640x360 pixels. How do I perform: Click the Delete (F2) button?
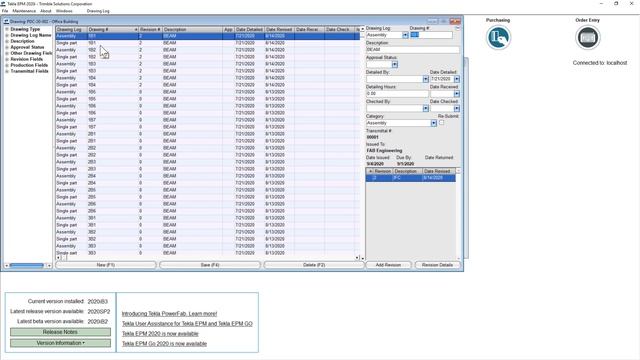click(x=314, y=265)
